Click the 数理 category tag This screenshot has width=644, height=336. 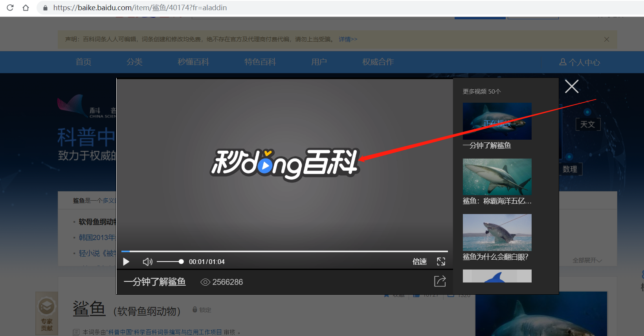[570, 169]
